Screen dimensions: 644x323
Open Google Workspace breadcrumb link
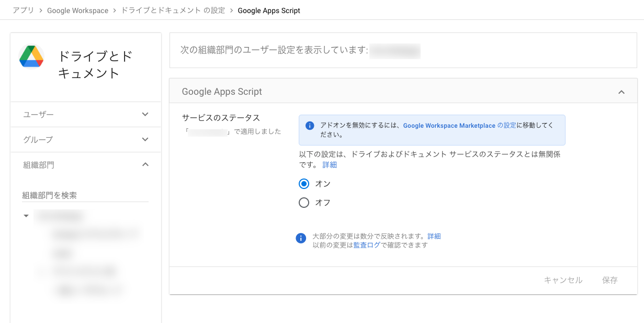click(77, 10)
